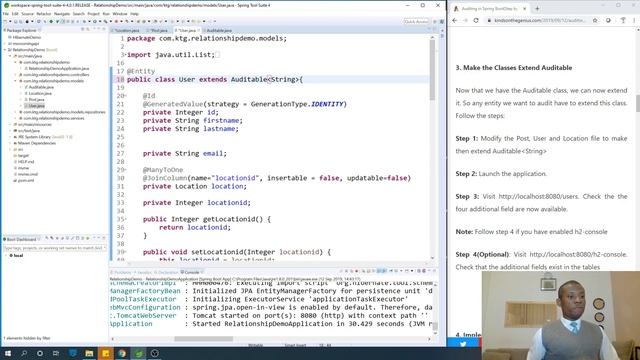This screenshot has height=360, width=640.
Task: Collapse the com.ktg.relationshipdemo.models package
Action: (x=16, y=81)
